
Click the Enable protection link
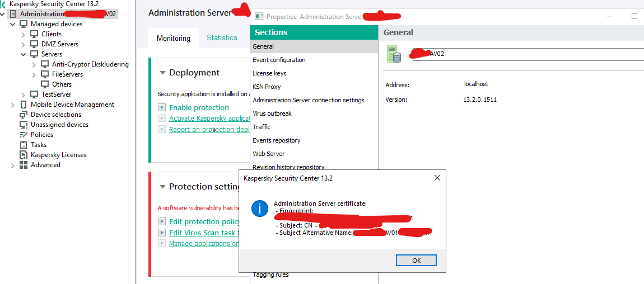point(199,107)
